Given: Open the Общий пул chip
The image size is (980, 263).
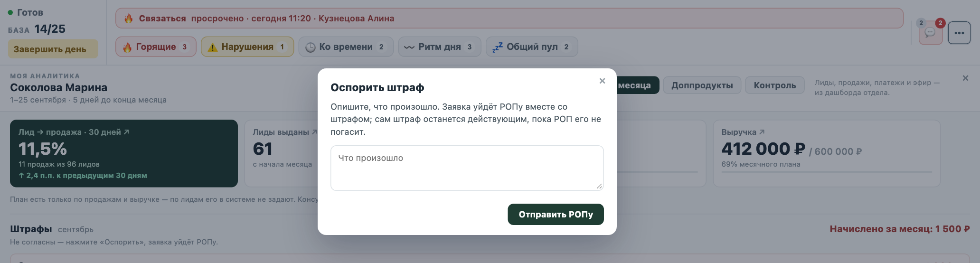Looking at the screenshot, I should click(x=532, y=47).
